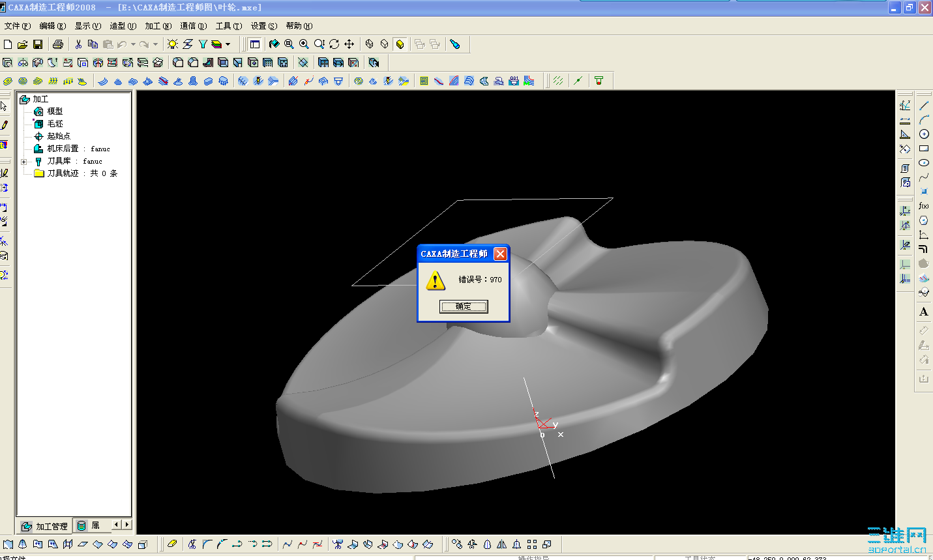Click the eraser delete icon
933x560 pixels.
[x=172, y=544]
